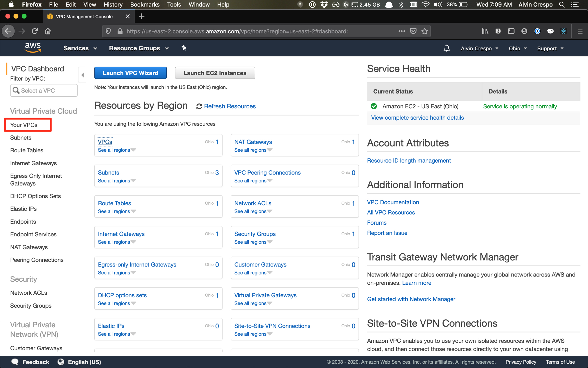Toggle the tracking protection shield
Viewport: 588px width, 368px height.
(x=108, y=31)
